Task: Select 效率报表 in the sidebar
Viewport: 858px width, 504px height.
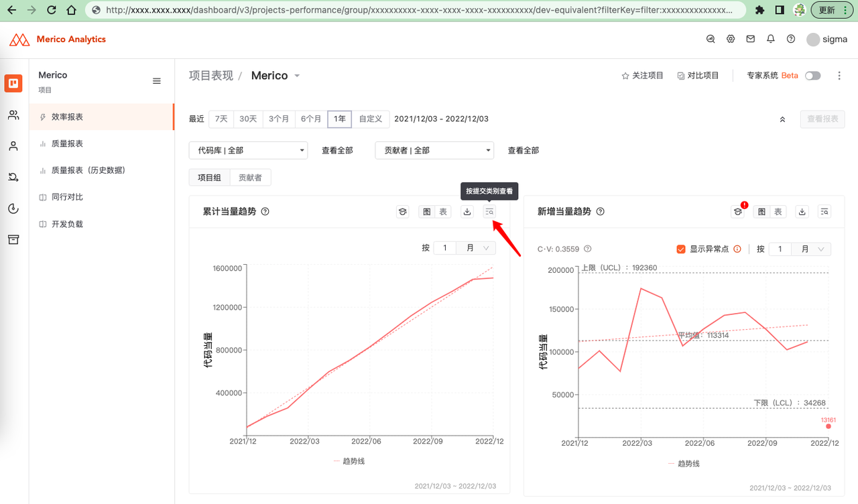Action: pos(101,117)
